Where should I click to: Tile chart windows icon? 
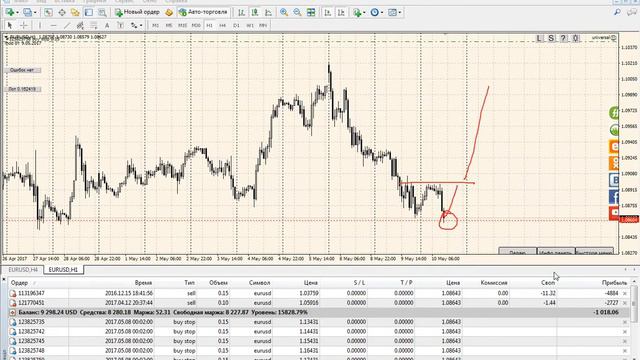311,12
